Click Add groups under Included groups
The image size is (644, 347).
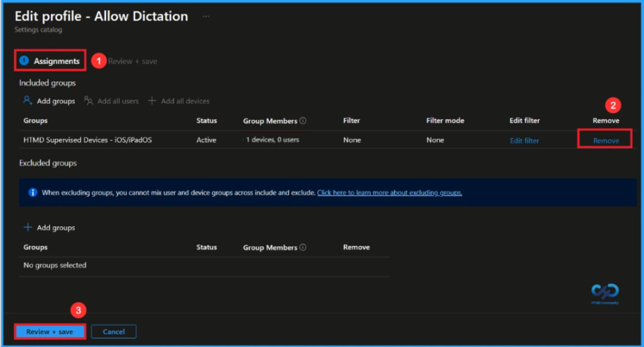pyautogui.click(x=49, y=101)
